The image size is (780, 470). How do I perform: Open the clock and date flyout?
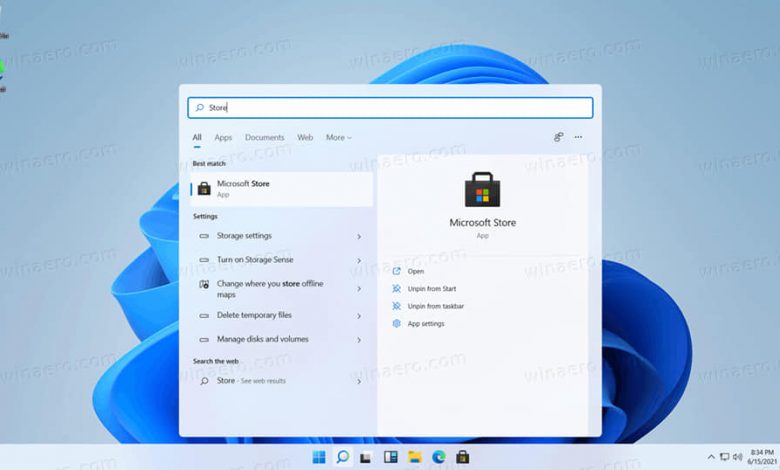762,457
